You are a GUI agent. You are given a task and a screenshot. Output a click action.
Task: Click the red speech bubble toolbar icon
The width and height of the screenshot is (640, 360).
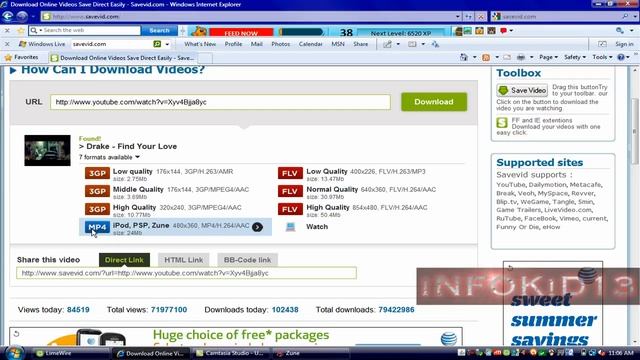pyautogui.click(x=503, y=31)
